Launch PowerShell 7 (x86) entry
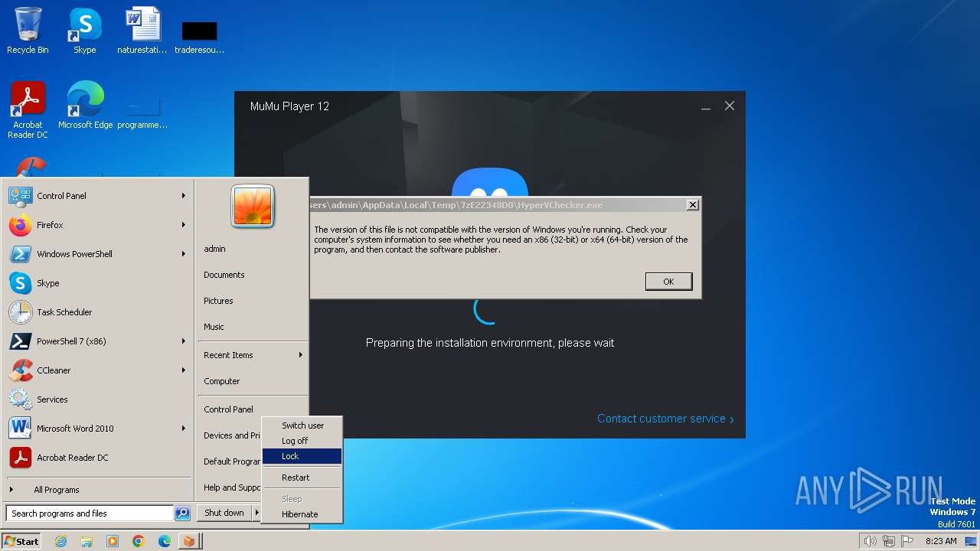This screenshot has height=551, width=980. (x=98, y=341)
